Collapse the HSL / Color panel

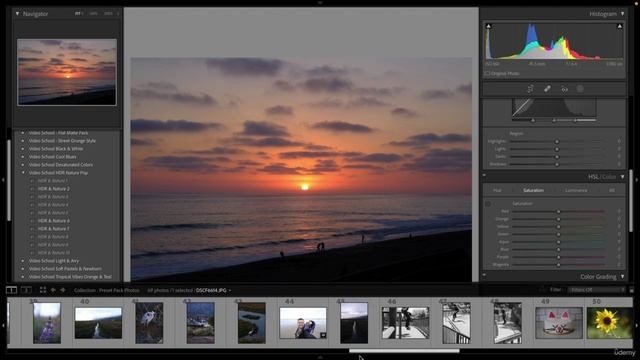[622, 177]
